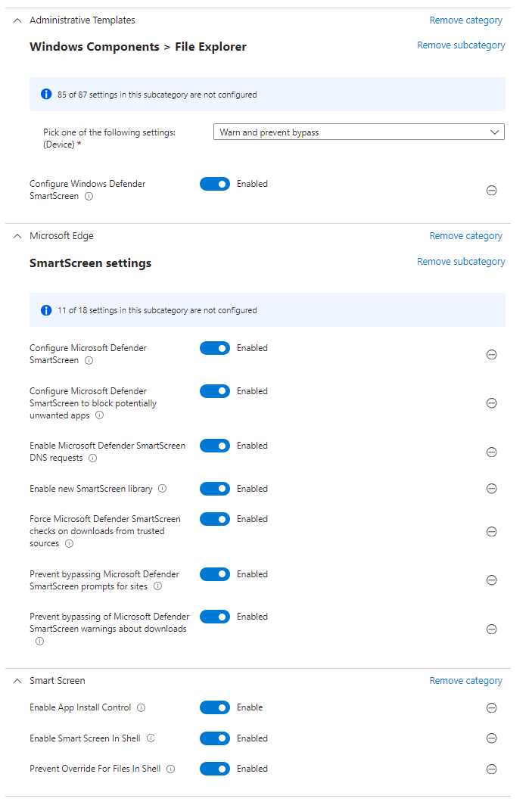Show info for Configure Windows Defender SmartScreen

tap(89, 196)
